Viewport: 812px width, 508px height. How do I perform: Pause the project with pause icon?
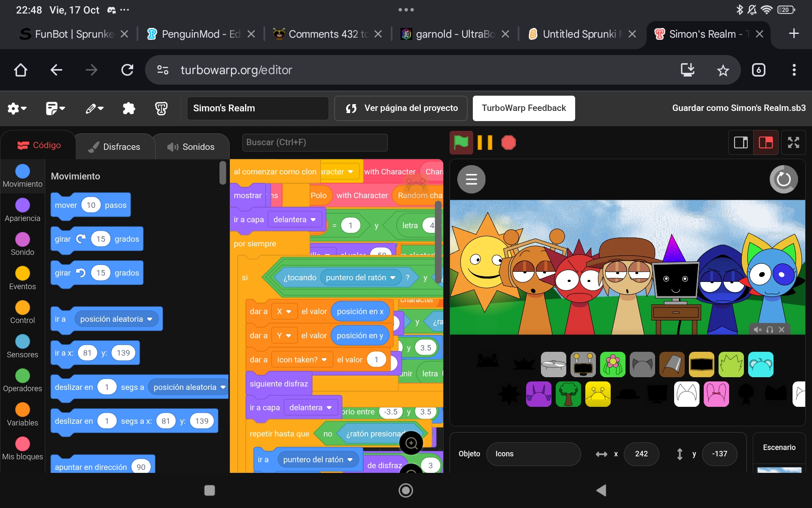pyautogui.click(x=485, y=143)
